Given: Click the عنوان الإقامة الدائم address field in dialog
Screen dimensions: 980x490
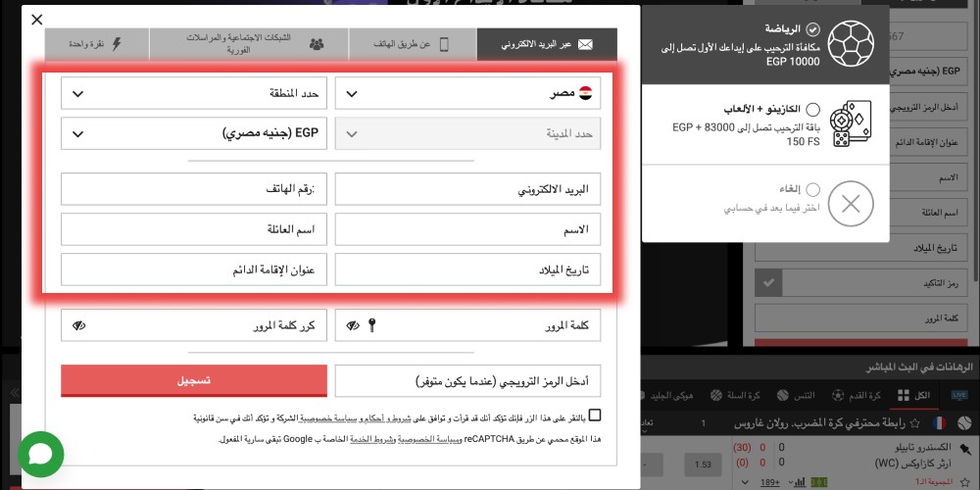Looking at the screenshot, I should [194, 269].
